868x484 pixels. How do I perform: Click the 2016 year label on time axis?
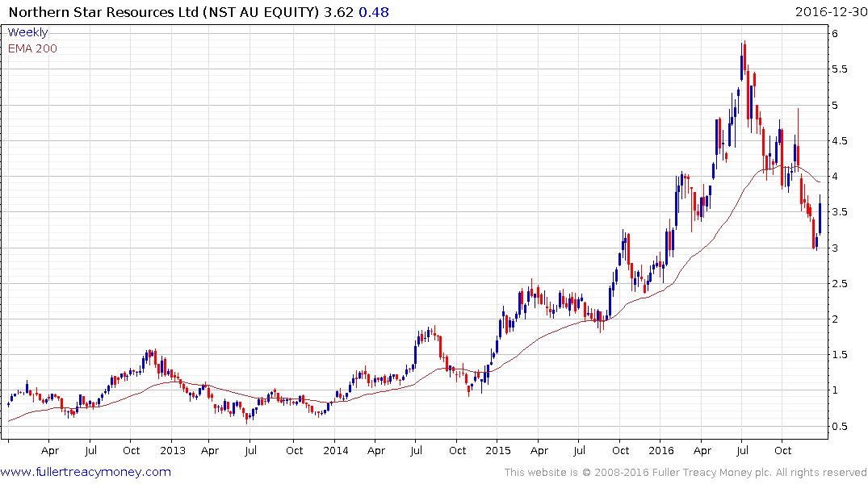661,450
